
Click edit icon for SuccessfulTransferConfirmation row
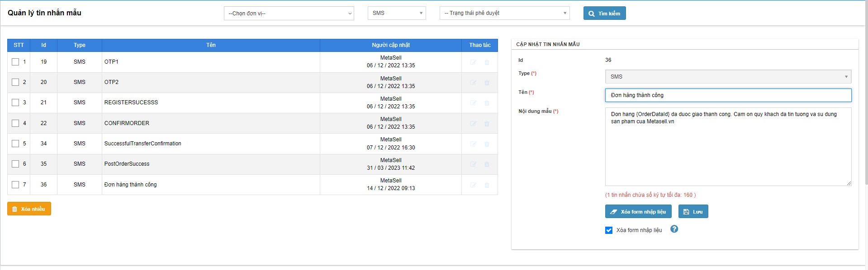point(473,144)
